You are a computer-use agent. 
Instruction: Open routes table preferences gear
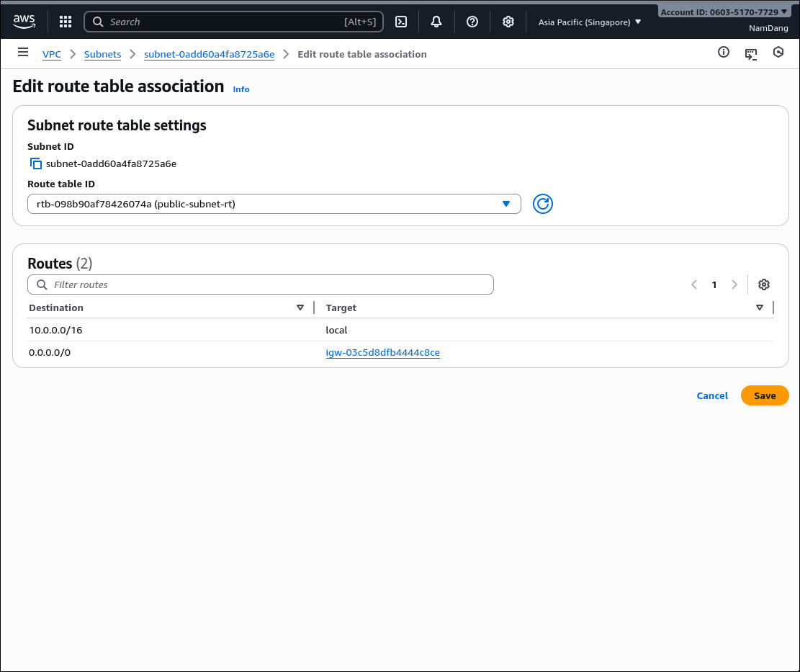(x=764, y=285)
